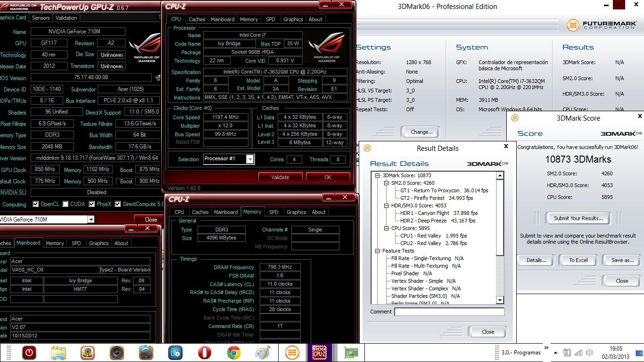Click the red power button taskbar icon

(x=29, y=352)
